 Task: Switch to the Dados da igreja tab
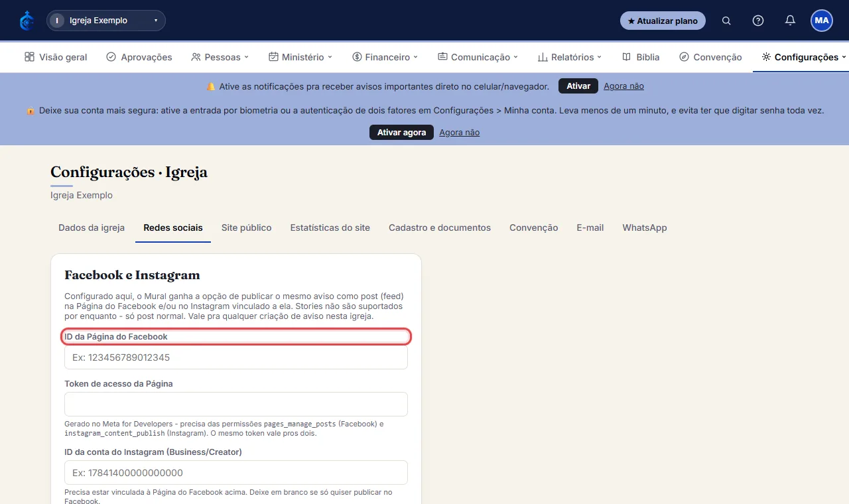point(92,227)
